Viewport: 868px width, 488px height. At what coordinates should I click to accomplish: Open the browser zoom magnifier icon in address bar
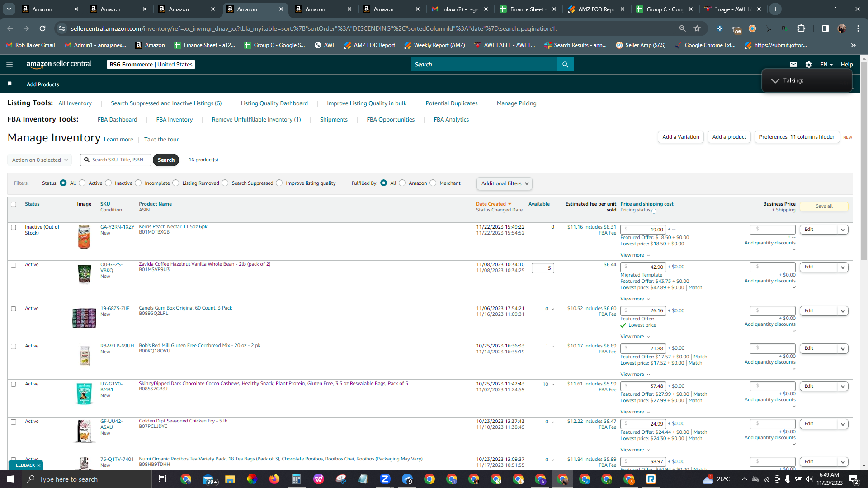(x=682, y=28)
